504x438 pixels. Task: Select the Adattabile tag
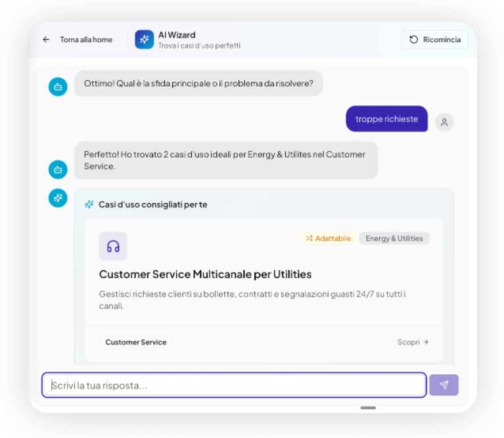coord(328,238)
